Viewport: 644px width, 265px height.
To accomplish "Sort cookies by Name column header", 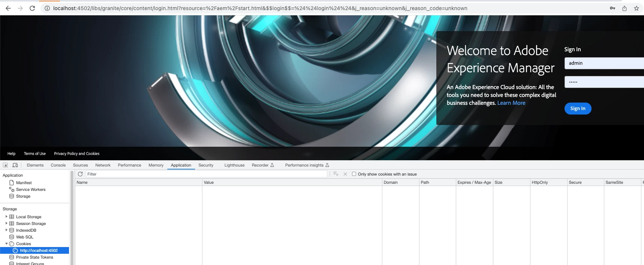I will tap(138, 182).
